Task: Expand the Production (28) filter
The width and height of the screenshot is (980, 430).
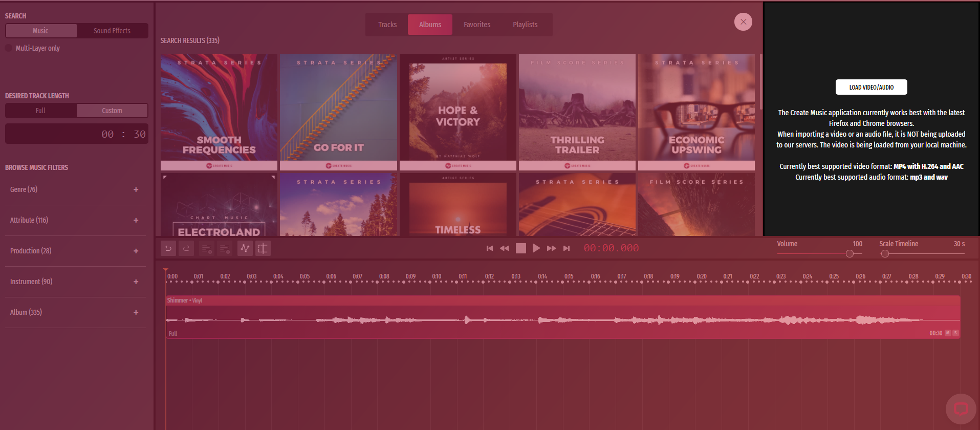Action: click(x=75, y=251)
